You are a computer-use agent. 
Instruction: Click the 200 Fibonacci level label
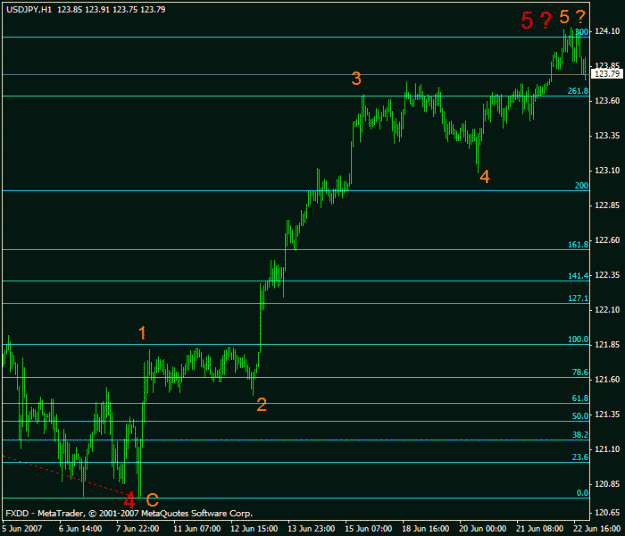[582, 185]
